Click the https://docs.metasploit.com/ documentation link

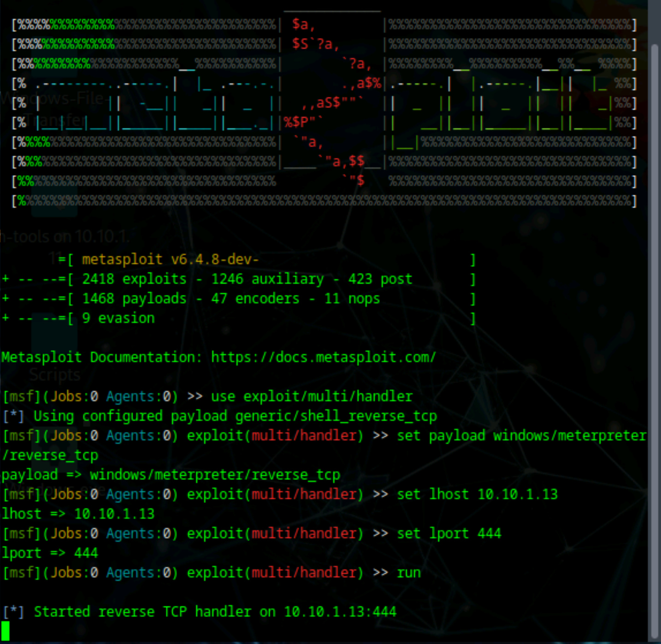point(323,357)
